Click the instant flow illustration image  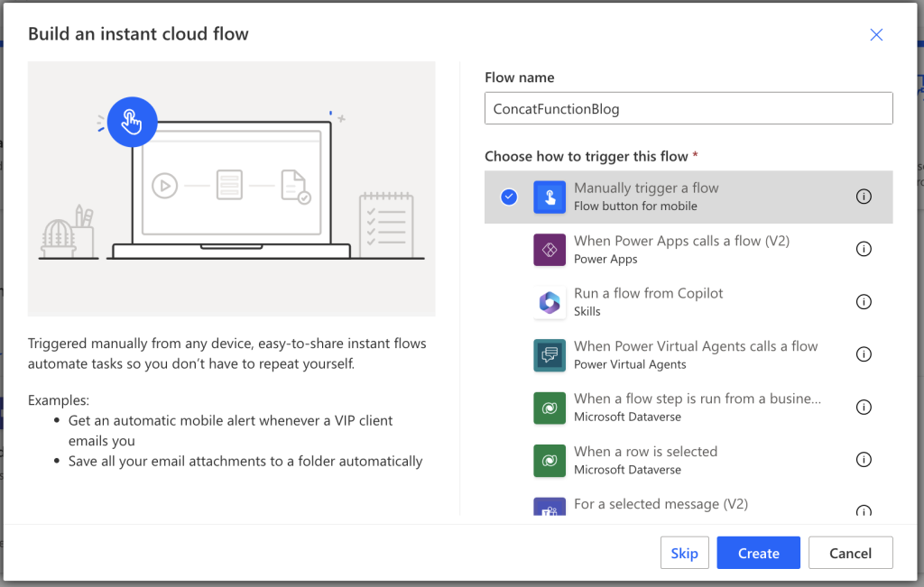(232, 189)
